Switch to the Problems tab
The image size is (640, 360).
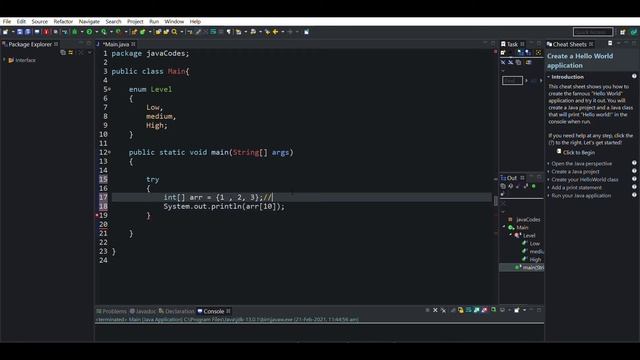coord(111,311)
